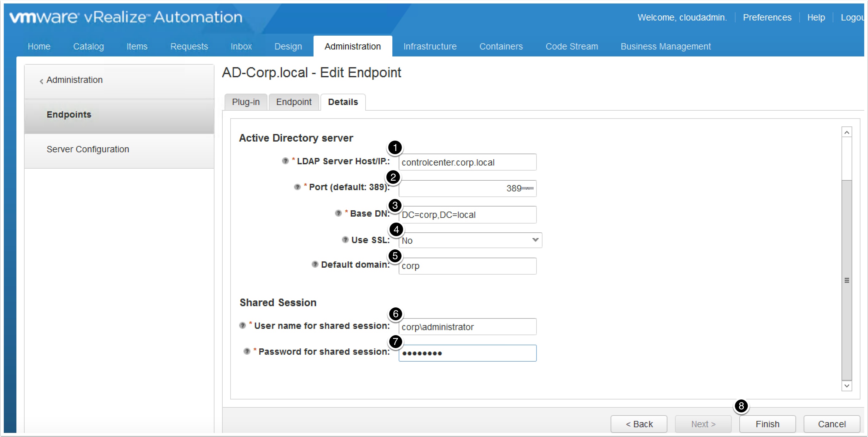Image resolution: width=868 pixels, height=437 pixels.
Task: Open the Home tab
Action: 39,46
